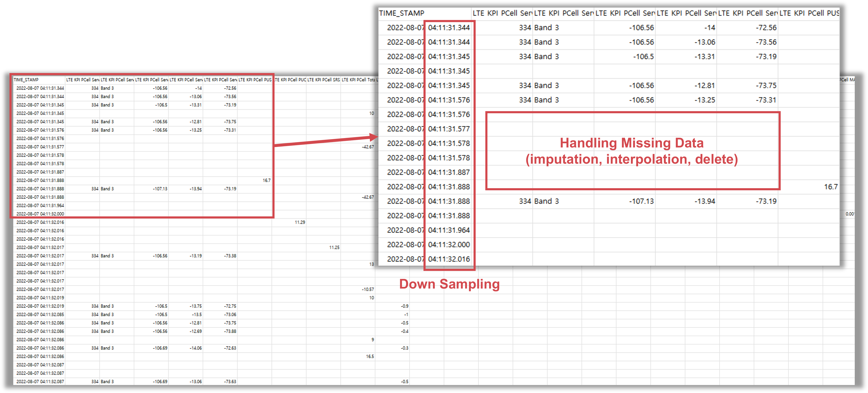868x393 pixels.
Task: Select cell -12.69 in the small spreadsheet
Action: (195, 332)
